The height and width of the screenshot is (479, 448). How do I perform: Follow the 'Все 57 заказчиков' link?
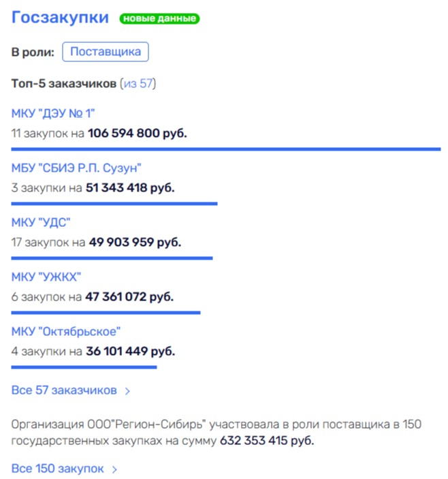click(64, 390)
